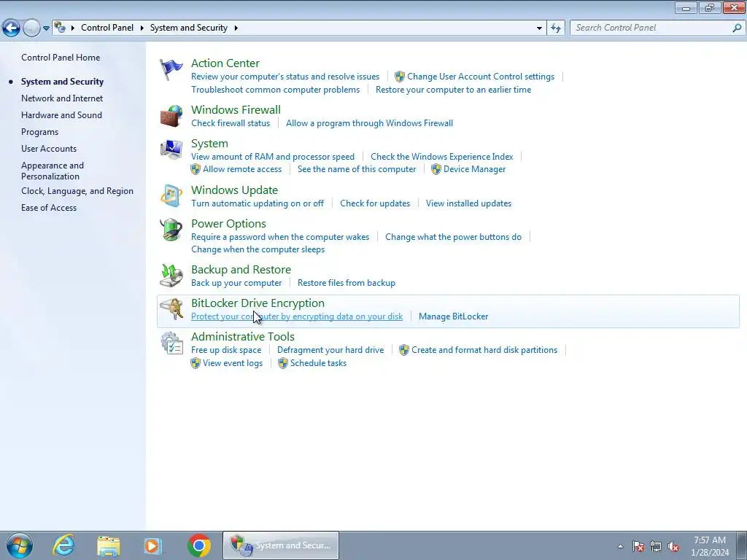The image size is (747, 560).
Task: Click the Control Panel icon in address bar
Action: click(x=60, y=28)
